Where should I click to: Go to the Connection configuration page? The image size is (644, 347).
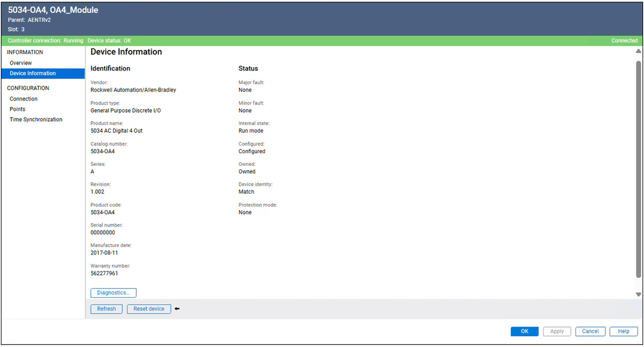pos(23,99)
